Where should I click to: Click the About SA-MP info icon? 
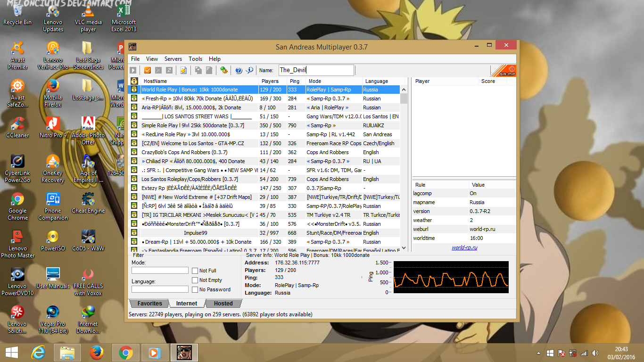248,70
